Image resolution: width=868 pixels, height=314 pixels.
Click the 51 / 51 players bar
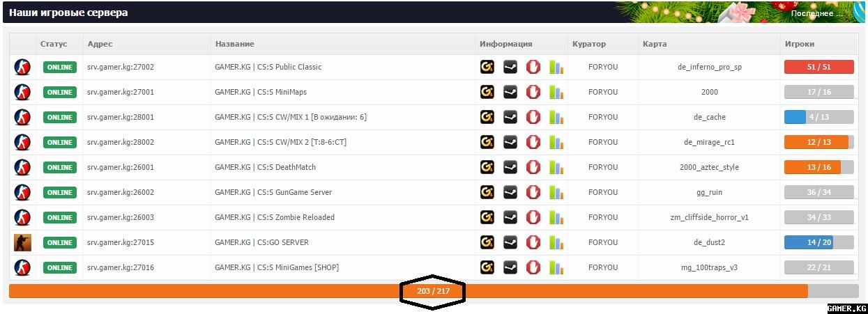coord(819,67)
